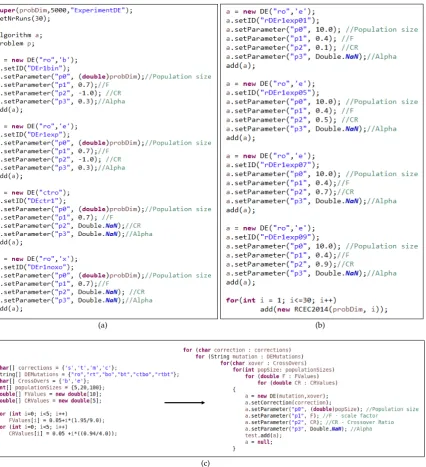Click the populationSizes = {5,20,100} declaration

(52, 388)
